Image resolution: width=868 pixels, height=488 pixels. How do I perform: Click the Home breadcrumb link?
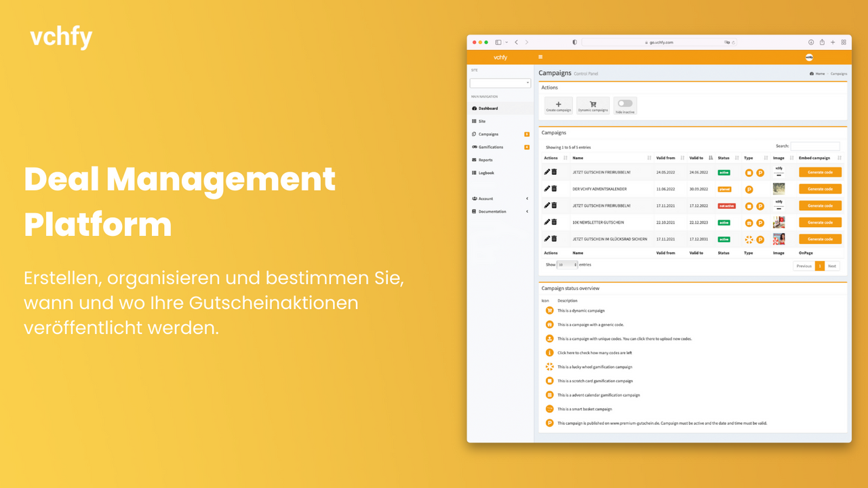tap(817, 73)
